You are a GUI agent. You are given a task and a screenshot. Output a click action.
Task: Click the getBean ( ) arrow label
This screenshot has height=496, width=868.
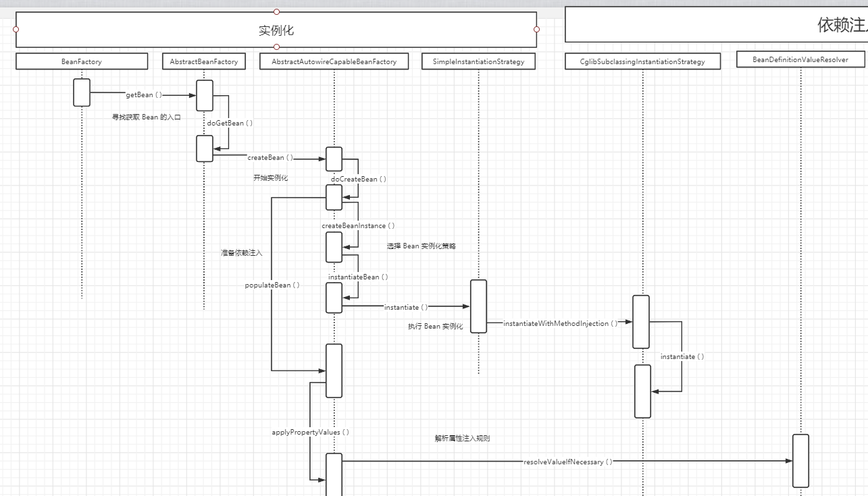pos(144,95)
